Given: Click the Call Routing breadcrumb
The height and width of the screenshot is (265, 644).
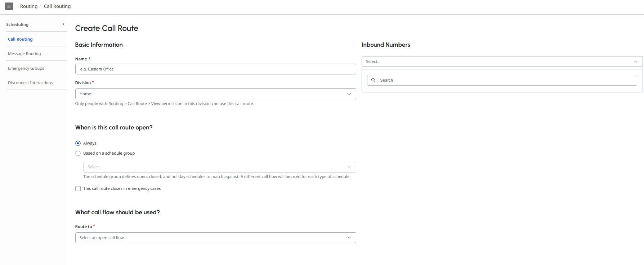Looking at the screenshot, I should (57, 6).
